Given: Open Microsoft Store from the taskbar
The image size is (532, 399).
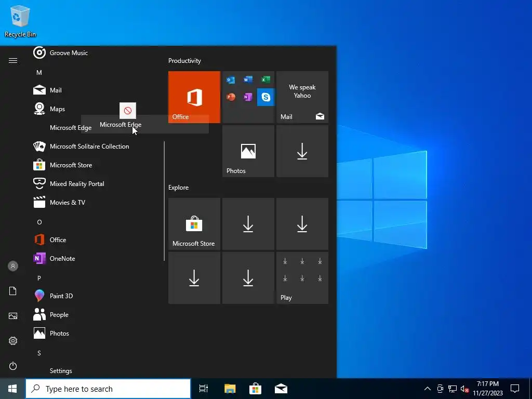Looking at the screenshot, I should [x=255, y=389].
